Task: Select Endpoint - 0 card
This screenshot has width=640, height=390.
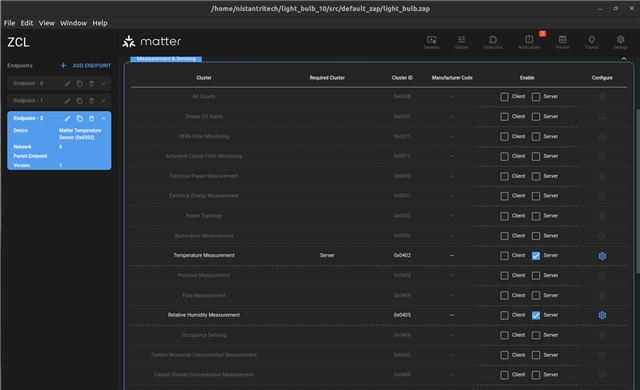Action: [59, 84]
